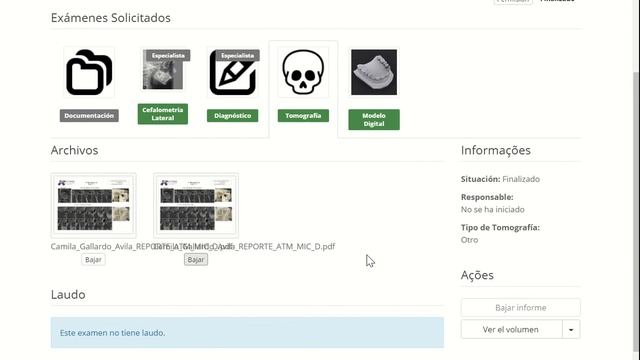Image resolution: width=640 pixels, height=360 pixels.
Task: Select the Diagnóstico pencil icon
Action: pyautogui.click(x=233, y=72)
